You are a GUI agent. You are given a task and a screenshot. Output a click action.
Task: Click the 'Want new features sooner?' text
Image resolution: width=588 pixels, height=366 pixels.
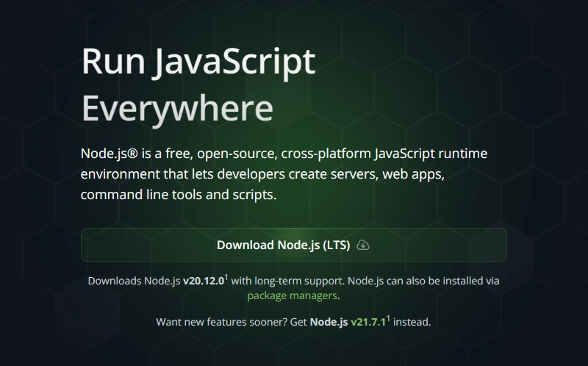222,322
